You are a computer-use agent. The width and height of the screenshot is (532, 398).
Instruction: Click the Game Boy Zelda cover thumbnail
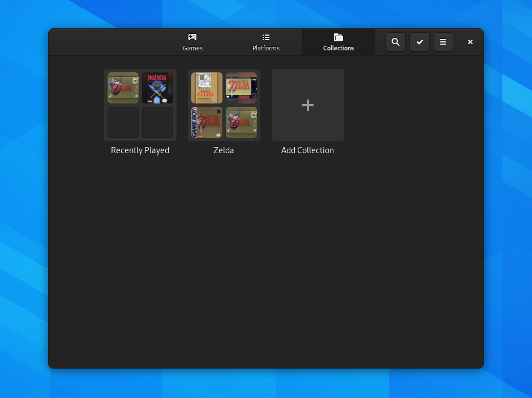[x=206, y=122]
